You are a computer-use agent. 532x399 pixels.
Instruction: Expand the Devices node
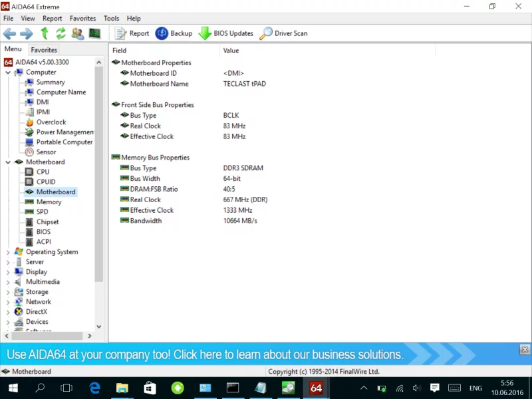pos(8,322)
